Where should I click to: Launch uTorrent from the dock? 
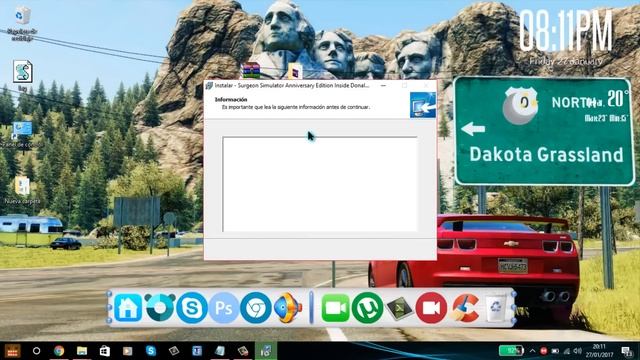pyautogui.click(x=367, y=308)
